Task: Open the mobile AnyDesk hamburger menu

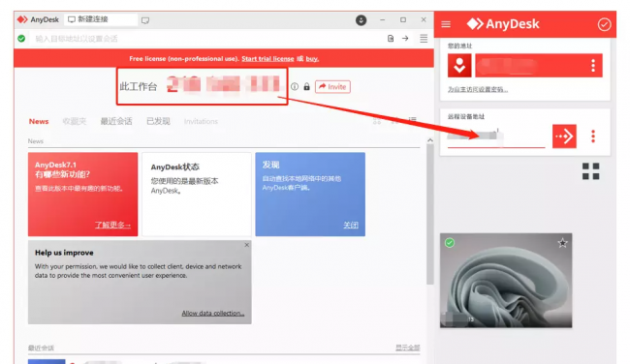Action: 446,24
